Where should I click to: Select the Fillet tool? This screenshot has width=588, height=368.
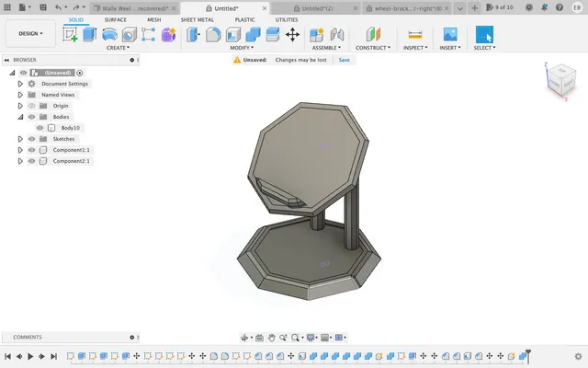pos(213,35)
